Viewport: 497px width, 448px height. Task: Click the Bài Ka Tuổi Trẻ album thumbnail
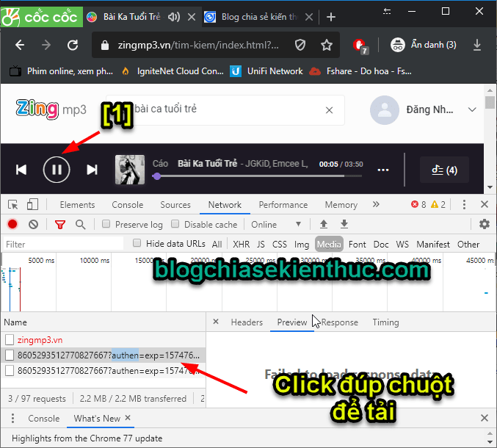coord(130,170)
